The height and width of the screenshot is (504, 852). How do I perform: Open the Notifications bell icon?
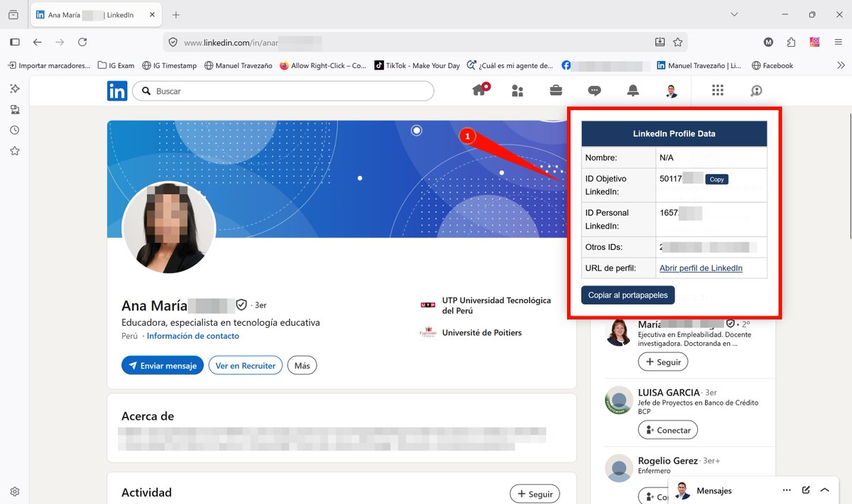[x=633, y=91]
